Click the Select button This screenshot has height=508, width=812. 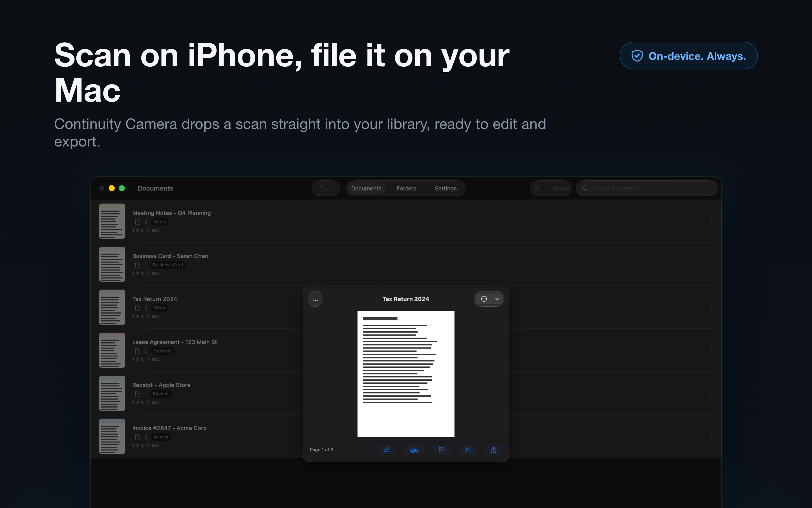(x=560, y=188)
